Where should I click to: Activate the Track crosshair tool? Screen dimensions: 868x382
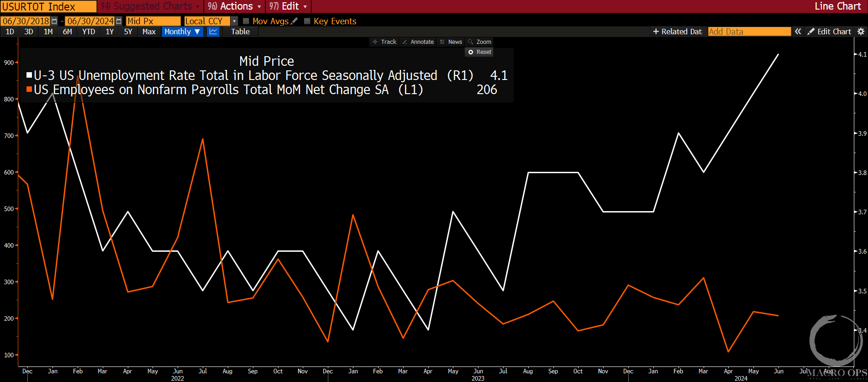click(384, 42)
